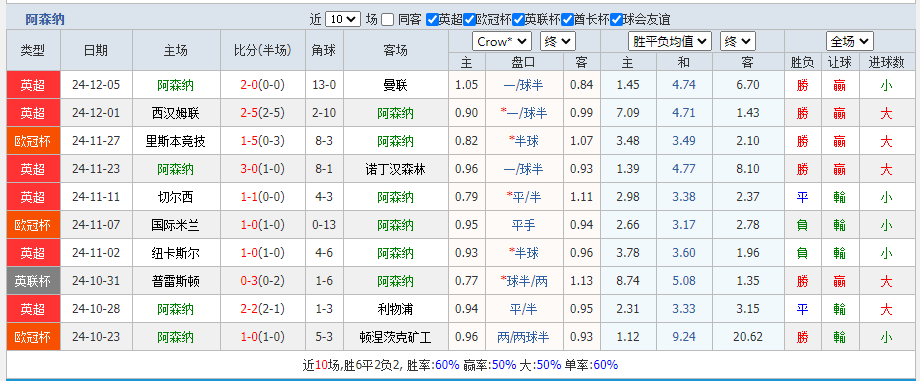The image size is (920, 381).
Task: Click the 单率 60% summary value
Action: click(606, 365)
